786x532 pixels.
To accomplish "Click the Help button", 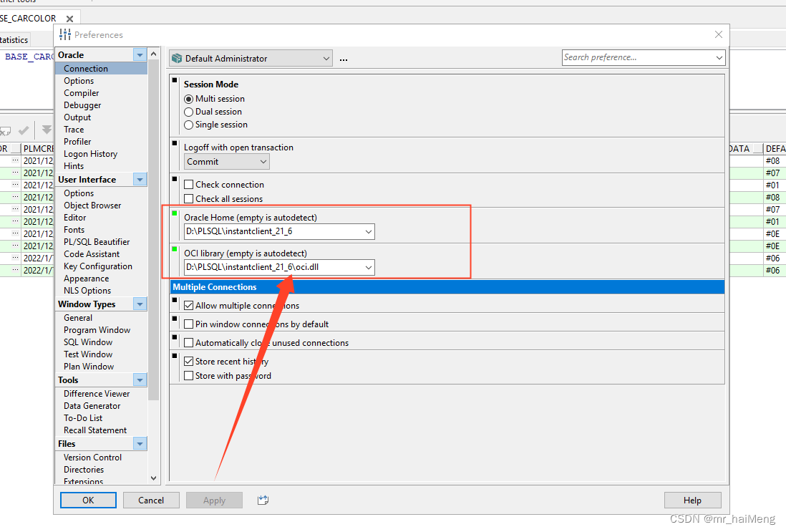I will click(692, 500).
